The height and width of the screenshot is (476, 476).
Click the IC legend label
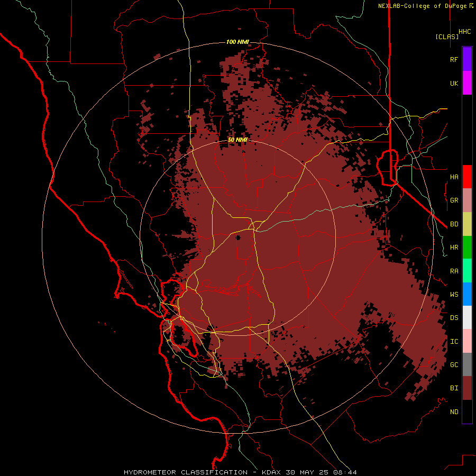(x=454, y=342)
